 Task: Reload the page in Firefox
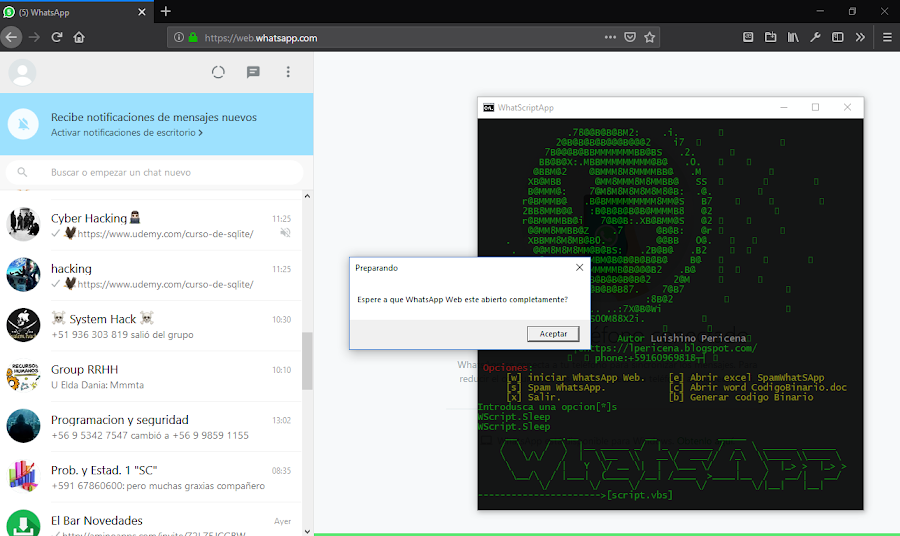56,37
